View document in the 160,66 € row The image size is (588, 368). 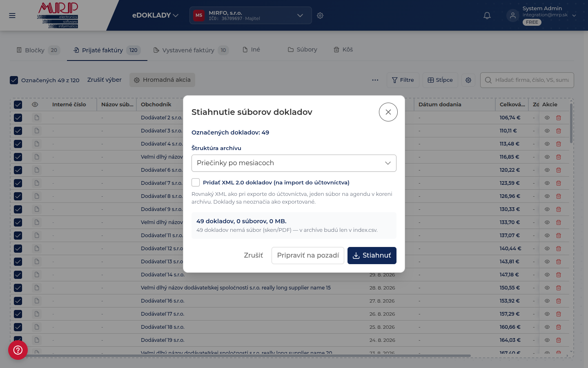(547, 327)
